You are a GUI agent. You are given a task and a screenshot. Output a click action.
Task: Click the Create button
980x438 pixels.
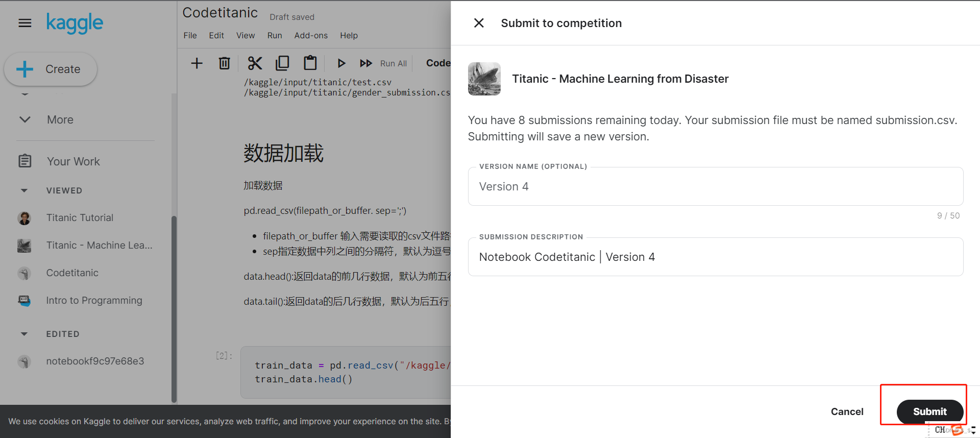coord(51,69)
